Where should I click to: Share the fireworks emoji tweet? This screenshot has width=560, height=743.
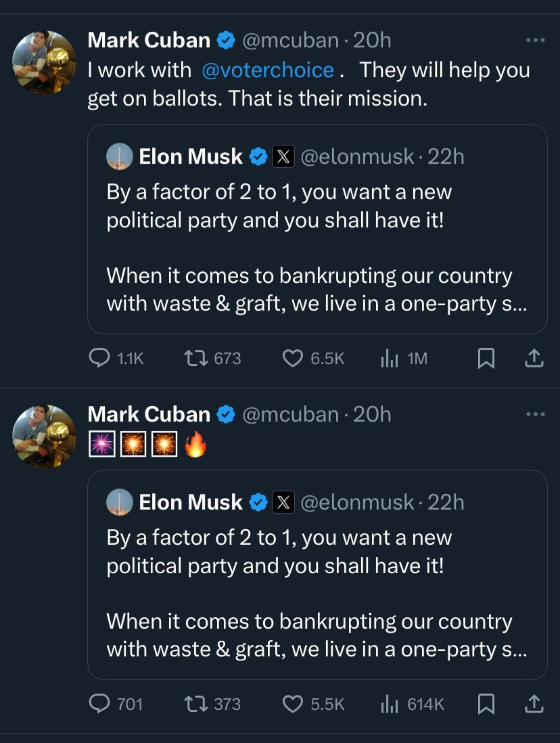pos(534,704)
